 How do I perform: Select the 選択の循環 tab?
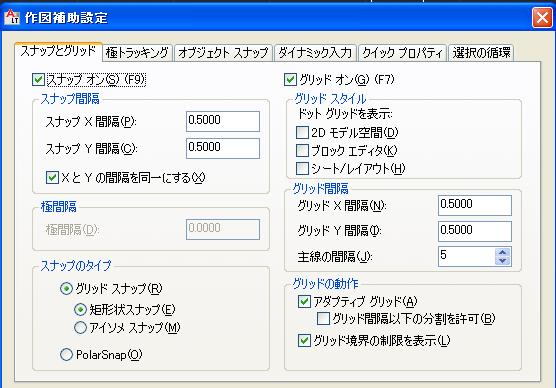point(481,53)
